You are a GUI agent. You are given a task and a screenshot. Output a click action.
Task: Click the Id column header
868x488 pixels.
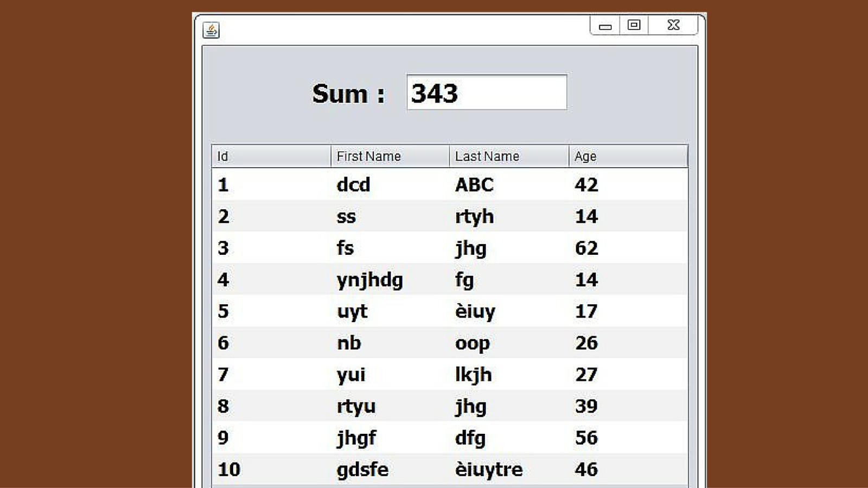[x=271, y=156]
